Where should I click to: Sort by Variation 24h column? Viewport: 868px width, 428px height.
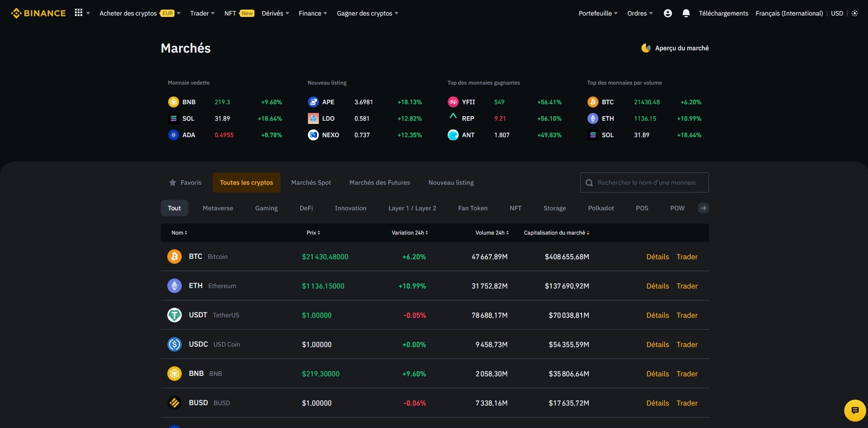pos(410,233)
